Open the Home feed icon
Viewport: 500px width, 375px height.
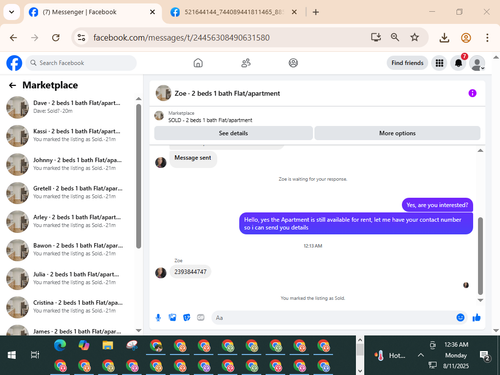198,63
